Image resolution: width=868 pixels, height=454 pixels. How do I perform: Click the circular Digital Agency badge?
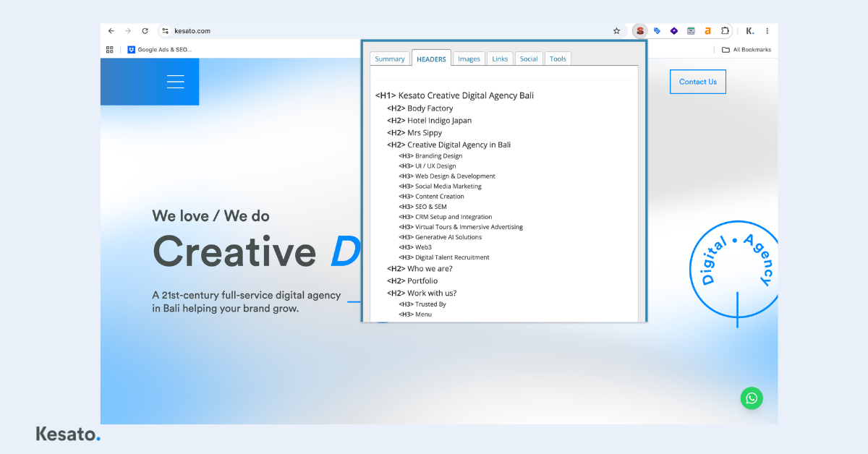coord(734,269)
